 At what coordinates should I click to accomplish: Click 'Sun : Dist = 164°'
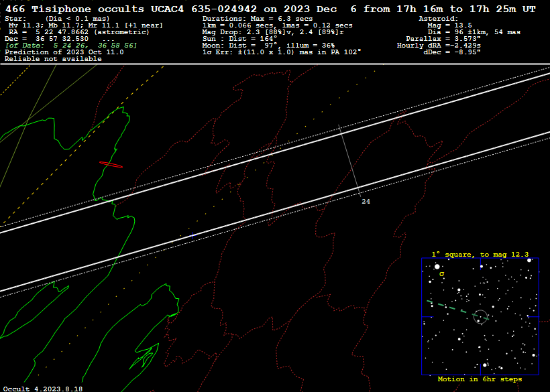pos(240,39)
